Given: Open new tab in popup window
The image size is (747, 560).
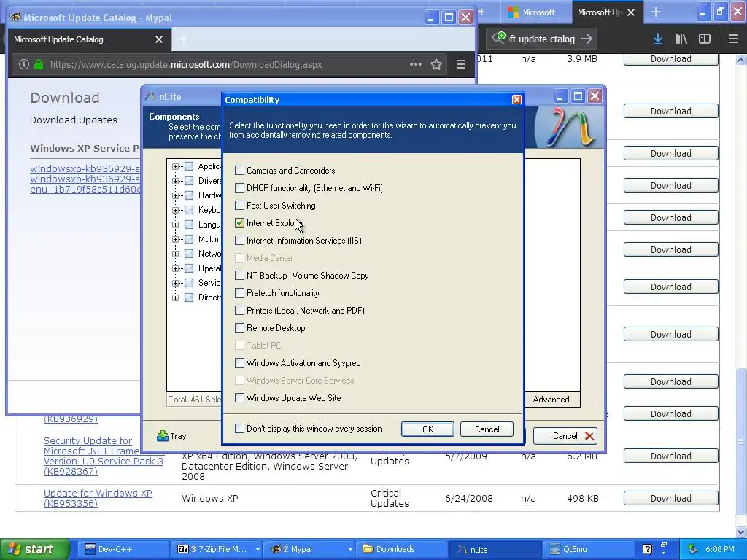Looking at the screenshot, I should pos(183,39).
